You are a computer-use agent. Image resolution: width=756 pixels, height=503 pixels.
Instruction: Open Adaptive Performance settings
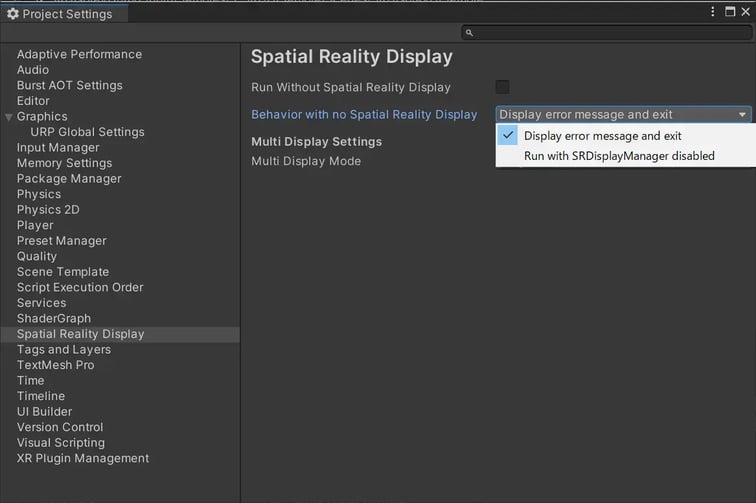click(79, 54)
